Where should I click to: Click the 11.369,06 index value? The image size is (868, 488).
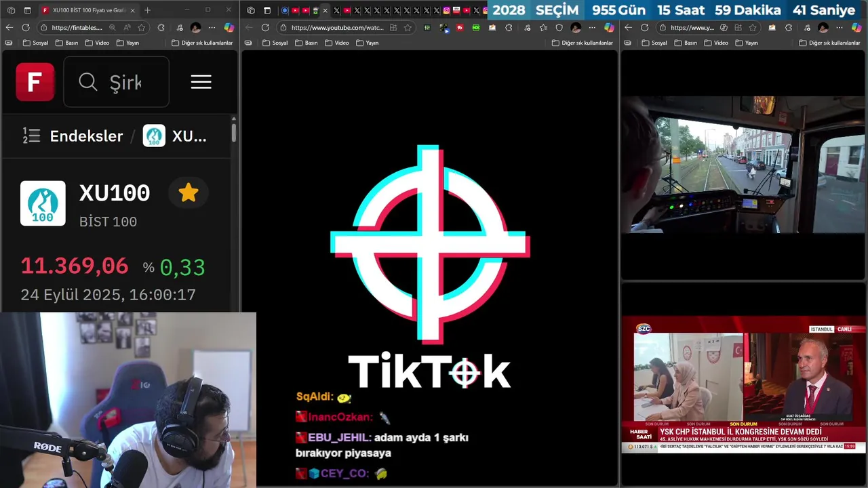pyautogui.click(x=75, y=266)
